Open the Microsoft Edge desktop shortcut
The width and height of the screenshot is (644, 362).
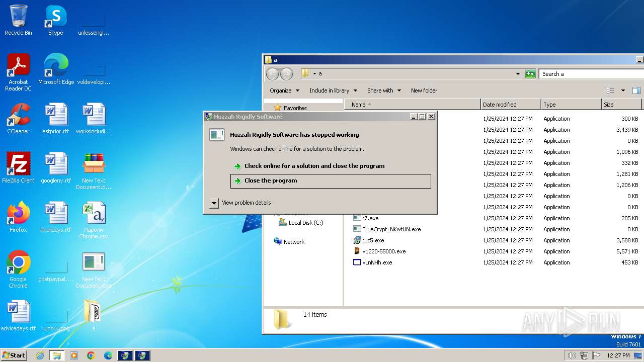coord(56,69)
